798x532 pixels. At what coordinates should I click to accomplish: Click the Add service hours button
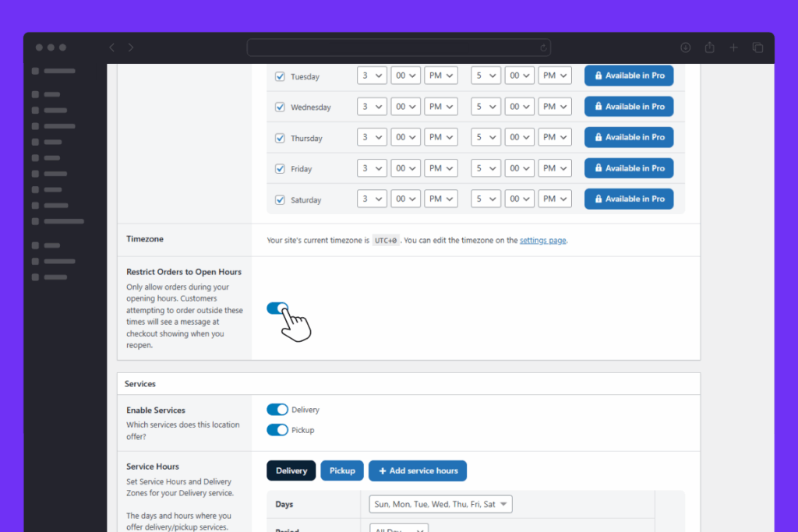coord(418,470)
